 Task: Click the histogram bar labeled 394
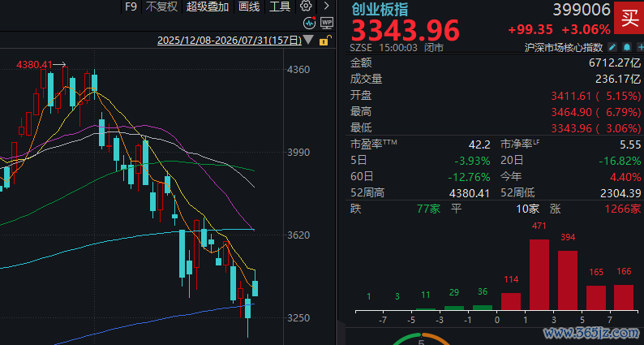(x=568, y=280)
